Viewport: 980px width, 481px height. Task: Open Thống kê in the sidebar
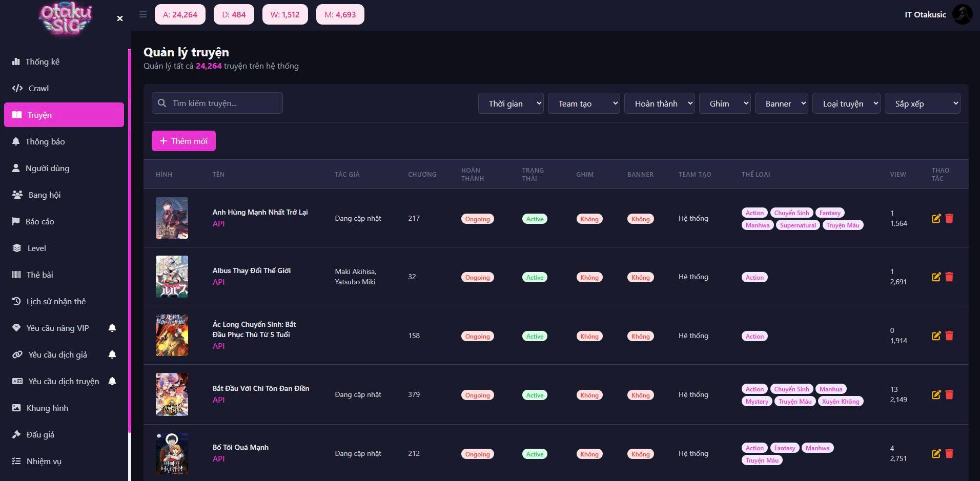[43, 61]
